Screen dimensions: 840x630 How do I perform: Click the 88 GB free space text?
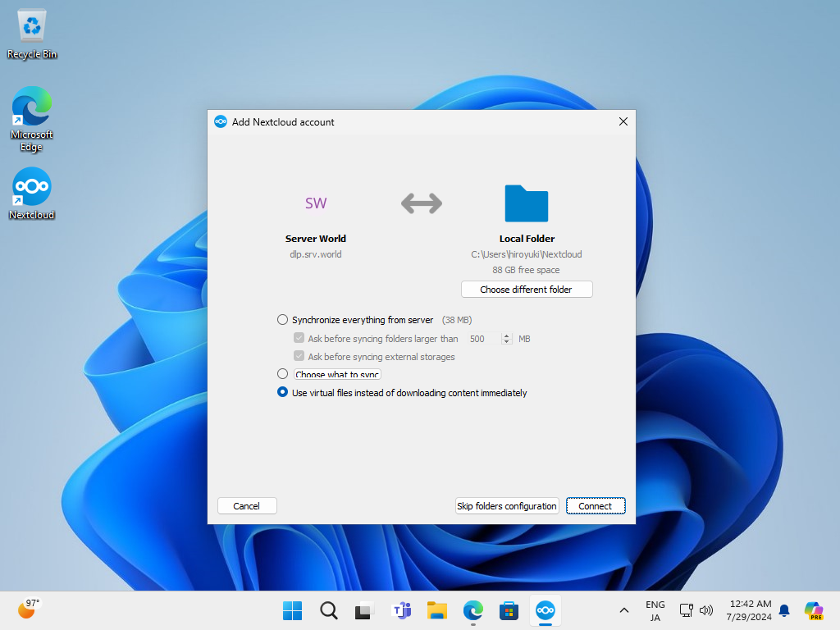[526, 270]
